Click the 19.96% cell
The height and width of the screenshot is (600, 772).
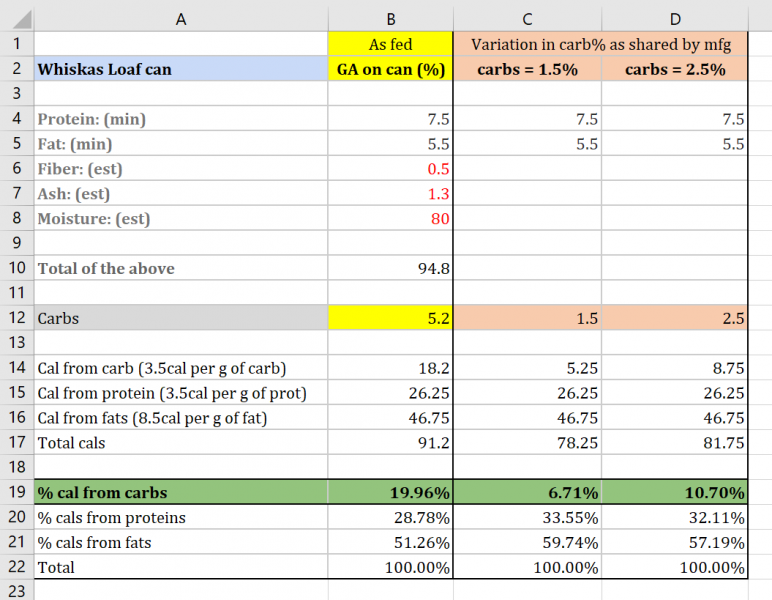391,492
